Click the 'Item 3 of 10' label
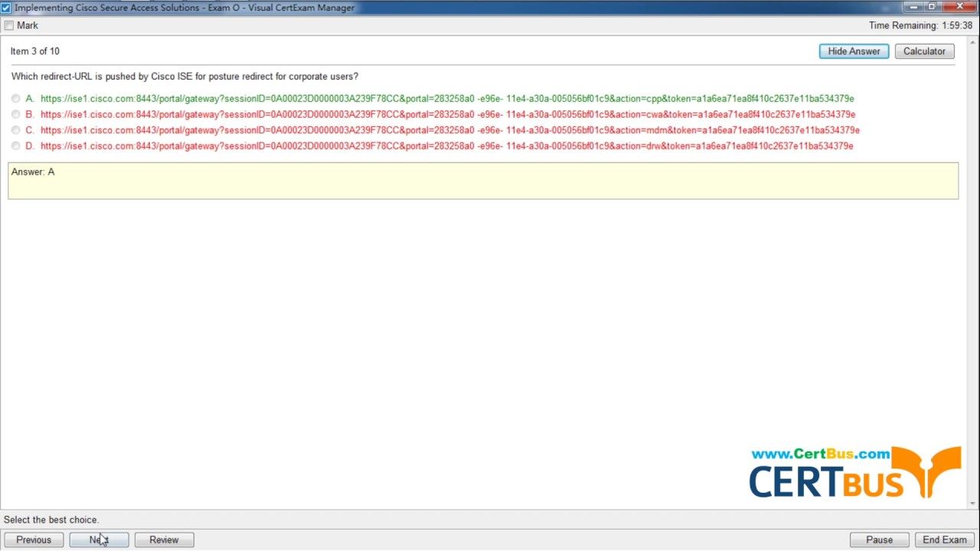Viewport: 980px width, 551px height. click(x=35, y=51)
